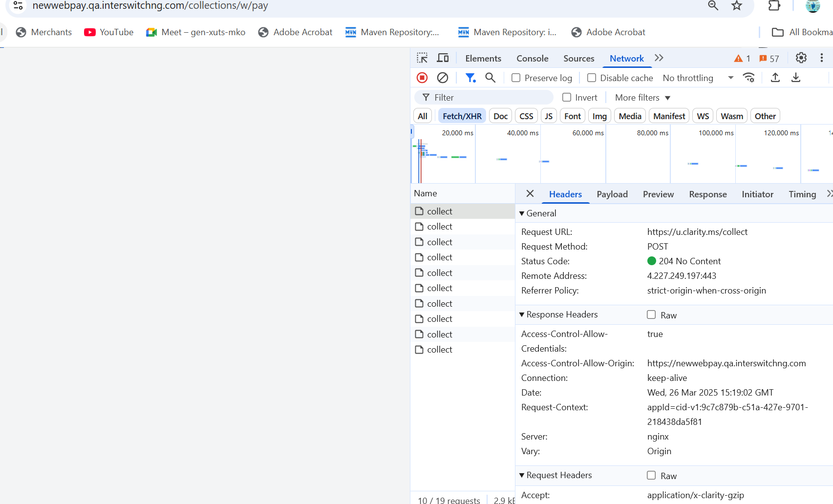Image resolution: width=833 pixels, height=504 pixels.
Task: Toggle the device toolbar icon
Action: tap(443, 58)
